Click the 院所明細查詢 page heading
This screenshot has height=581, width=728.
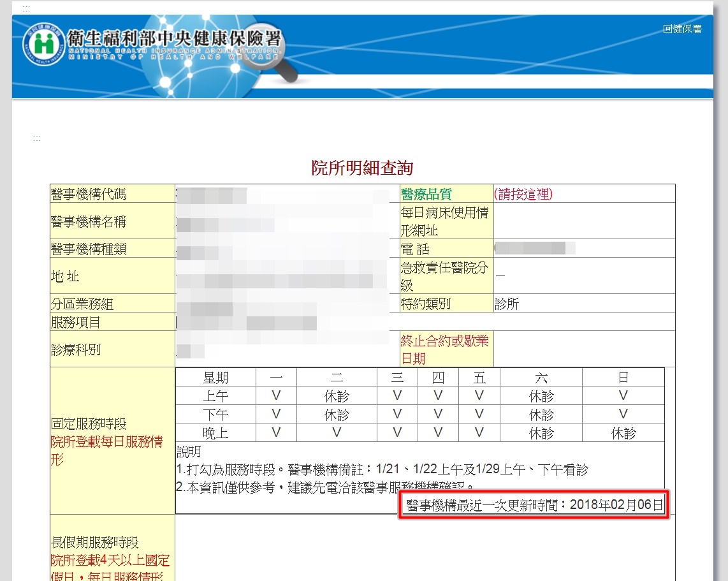point(362,168)
